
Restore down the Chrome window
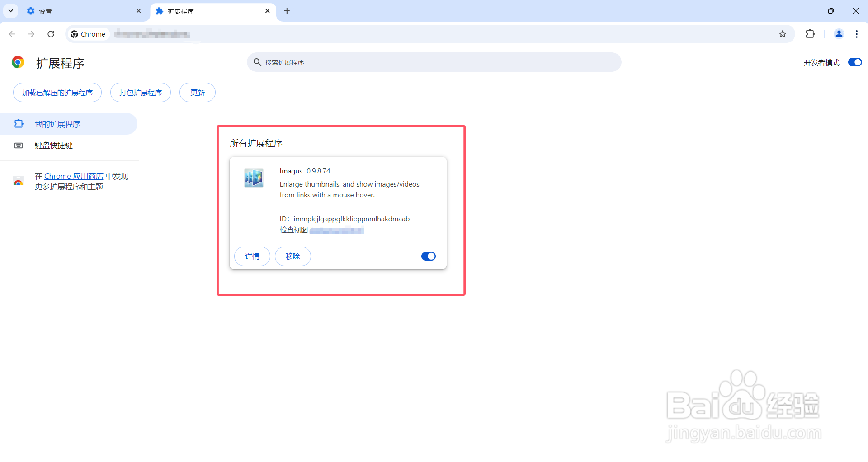831,11
